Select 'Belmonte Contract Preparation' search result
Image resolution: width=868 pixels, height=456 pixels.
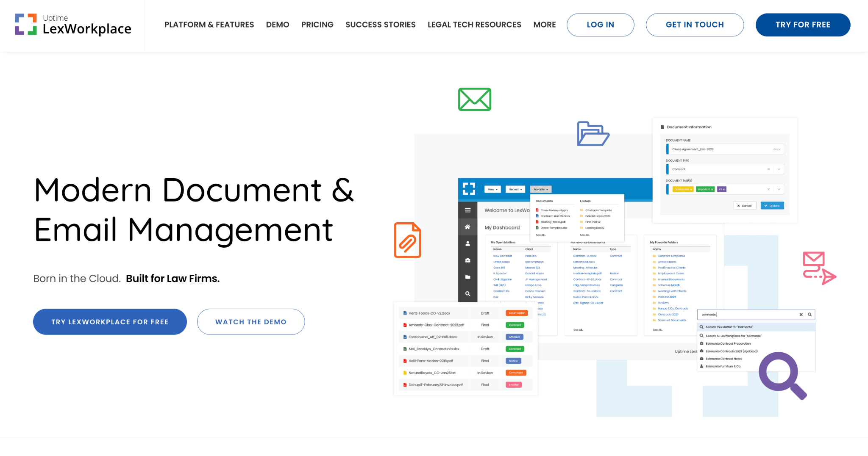click(x=728, y=343)
